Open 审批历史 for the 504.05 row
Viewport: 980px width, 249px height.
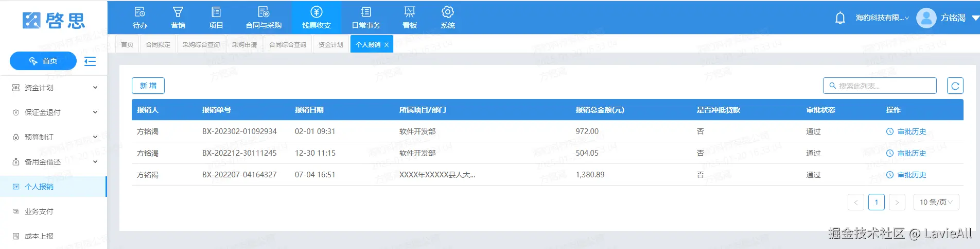(x=912, y=153)
